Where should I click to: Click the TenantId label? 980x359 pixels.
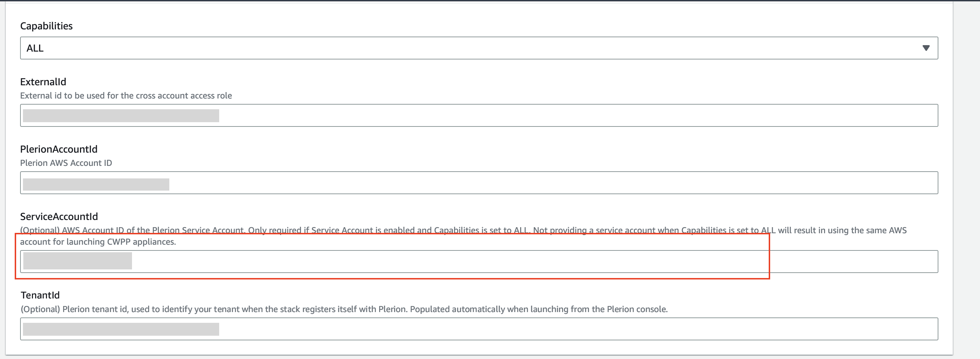click(x=40, y=295)
